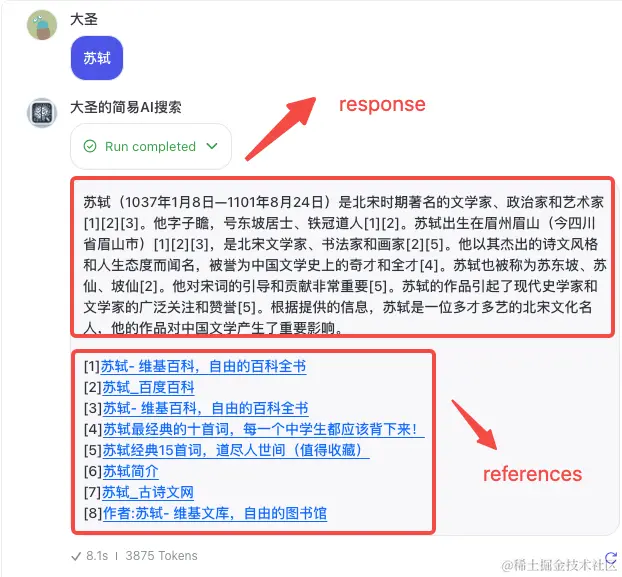Image resolution: width=622 pixels, height=577 pixels.
Task: Open reference 3 维基百科 link
Action: 205,408
